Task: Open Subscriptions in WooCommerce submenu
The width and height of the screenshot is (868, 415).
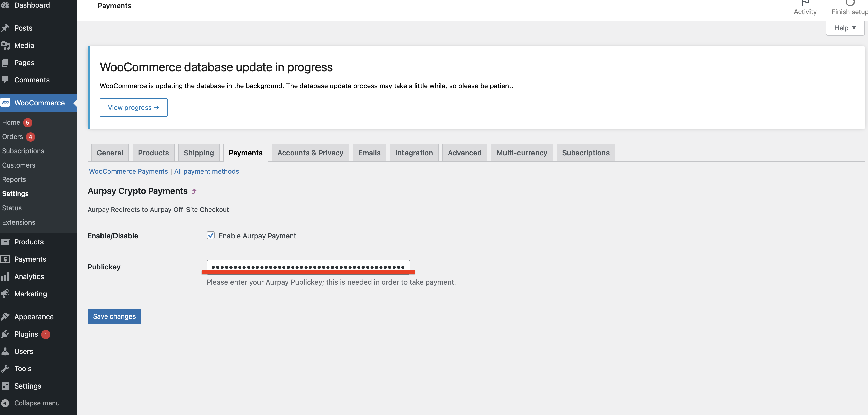Action: pos(23,151)
